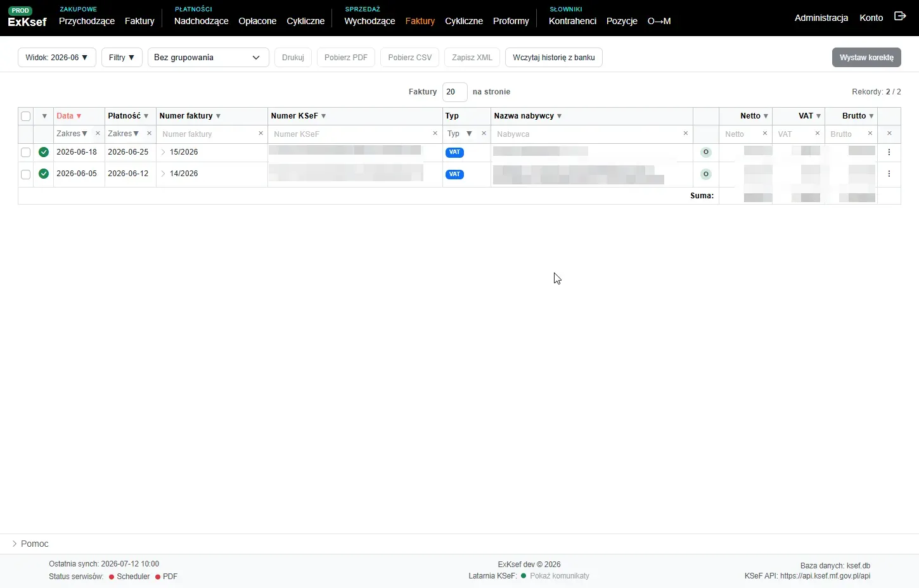Image resolution: width=919 pixels, height=588 pixels.
Task: Sort by Data column header
Action: tap(69, 116)
